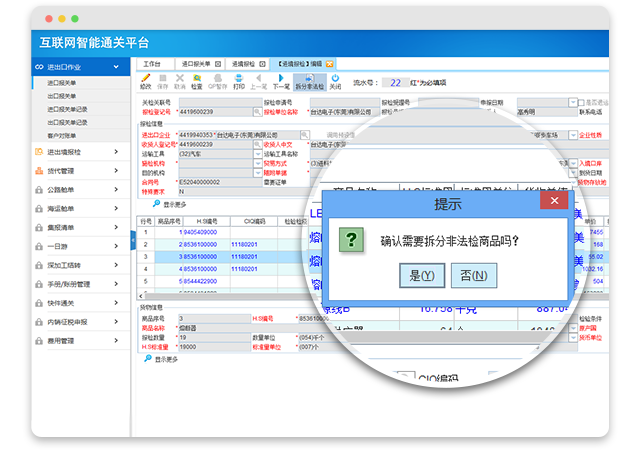Click the 合同号 field E52040000002

click(x=220, y=182)
